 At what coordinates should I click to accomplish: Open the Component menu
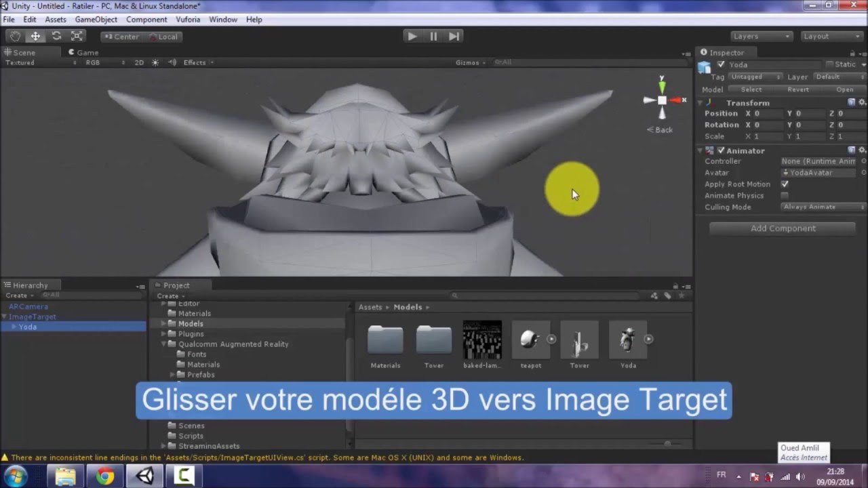point(146,20)
